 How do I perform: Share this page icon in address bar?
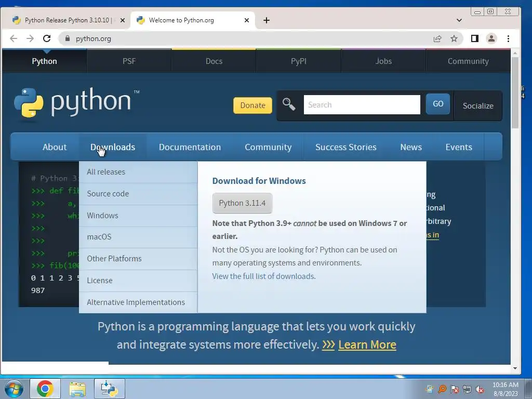[x=437, y=38]
